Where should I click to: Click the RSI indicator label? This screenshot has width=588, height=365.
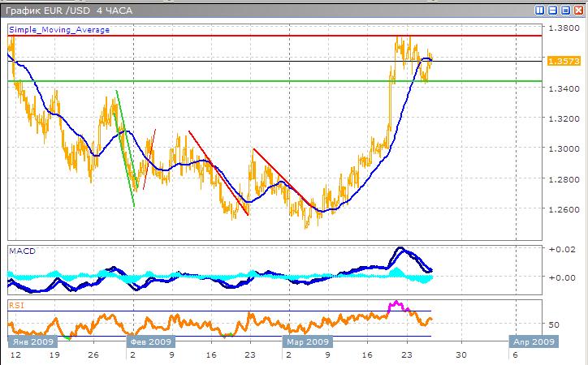pos(17,306)
